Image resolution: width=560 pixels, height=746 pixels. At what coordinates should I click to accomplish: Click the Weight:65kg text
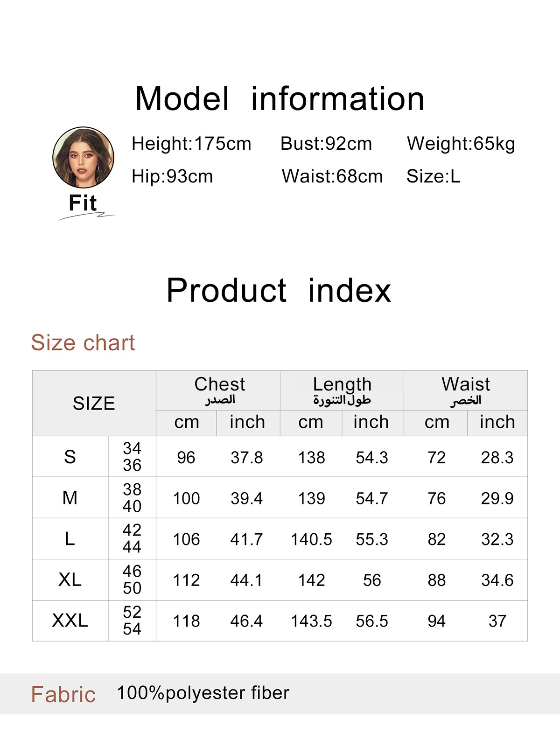pyautogui.click(x=461, y=144)
